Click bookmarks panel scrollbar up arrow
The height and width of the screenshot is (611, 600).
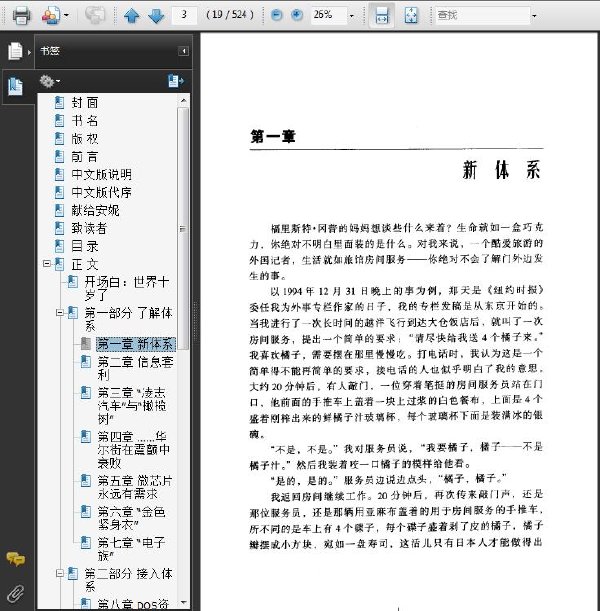[184, 101]
